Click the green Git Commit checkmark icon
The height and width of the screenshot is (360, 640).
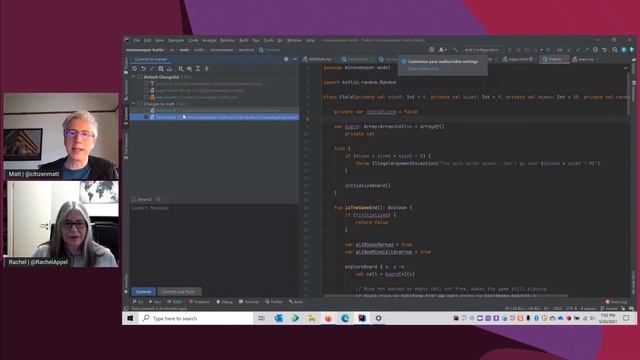(x=578, y=50)
